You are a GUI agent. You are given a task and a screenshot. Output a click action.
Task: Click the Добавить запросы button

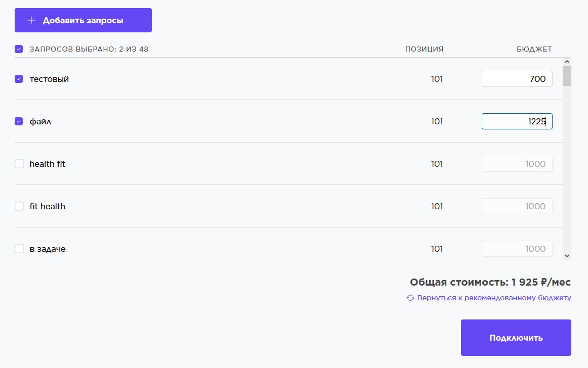click(x=83, y=20)
